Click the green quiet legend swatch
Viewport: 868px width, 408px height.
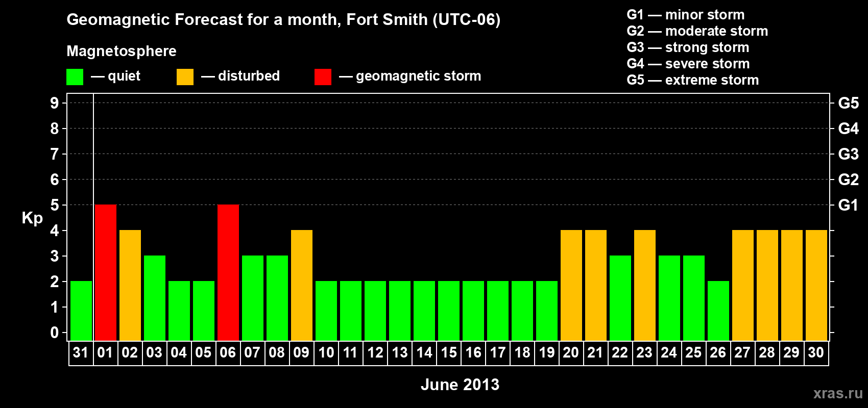point(75,77)
